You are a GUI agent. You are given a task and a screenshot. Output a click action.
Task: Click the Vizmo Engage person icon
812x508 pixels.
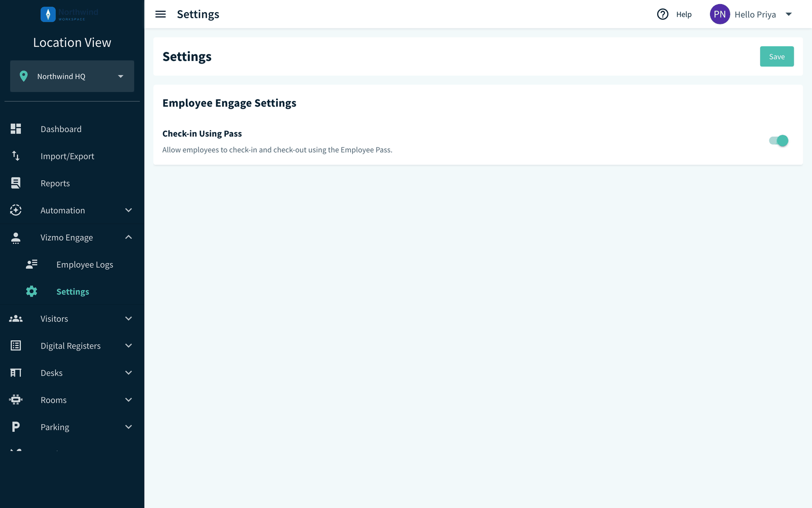(x=16, y=237)
